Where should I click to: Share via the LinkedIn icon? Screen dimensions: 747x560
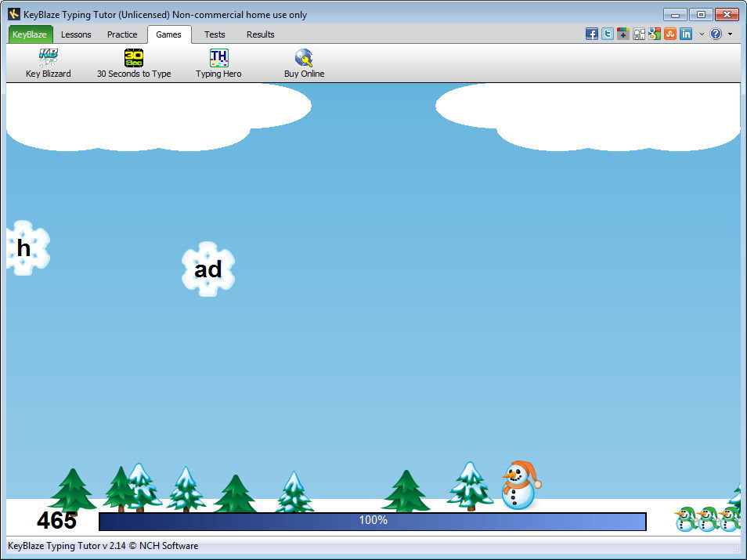(x=686, y=34)
